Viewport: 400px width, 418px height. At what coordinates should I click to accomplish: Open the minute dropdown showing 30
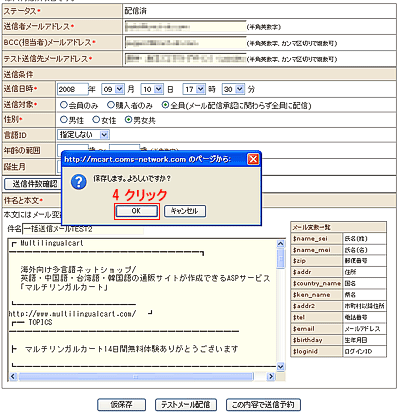[233, 89]
